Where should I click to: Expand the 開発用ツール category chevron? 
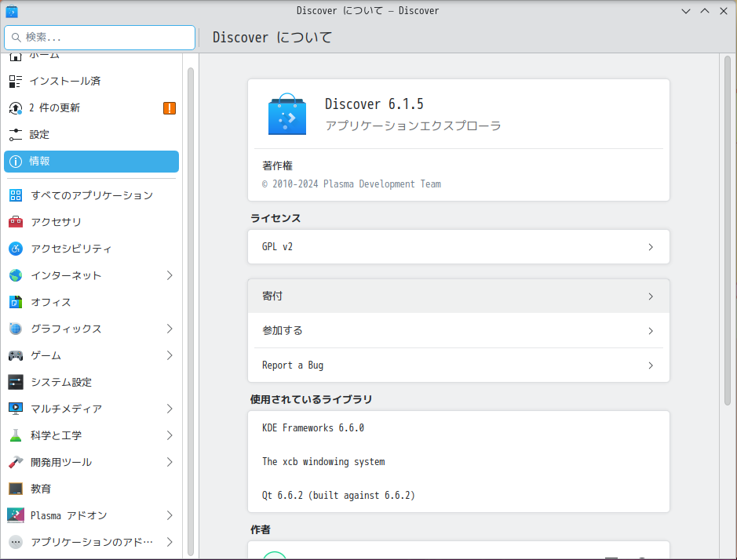click(x=170, y=462)
